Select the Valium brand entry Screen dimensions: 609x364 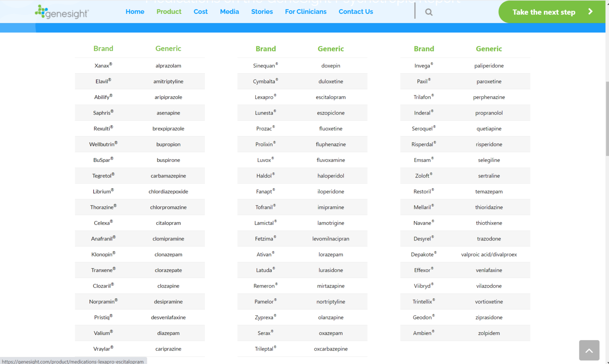(103, 333)
